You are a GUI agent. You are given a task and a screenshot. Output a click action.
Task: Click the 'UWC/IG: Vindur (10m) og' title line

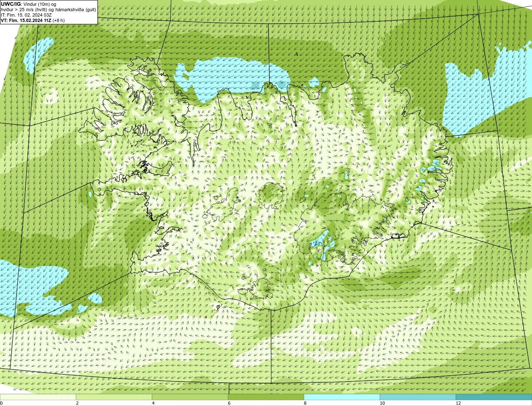(x=29, y=4)
